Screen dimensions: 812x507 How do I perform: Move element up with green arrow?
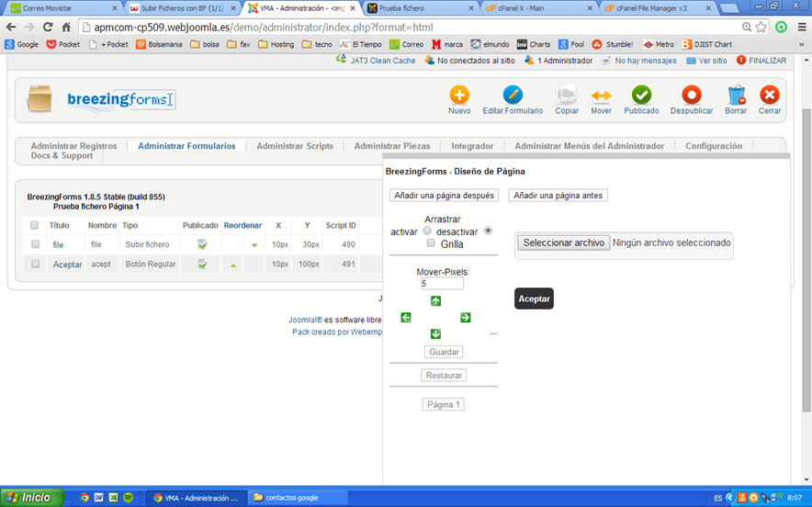pyautogui.click(x=435, y=301)
